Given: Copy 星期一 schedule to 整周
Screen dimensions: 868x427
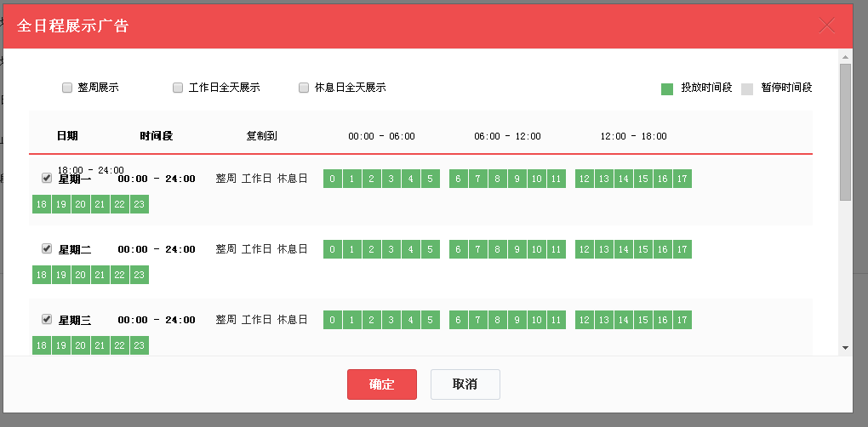Looking at the screenshot, I should [226, 179].
